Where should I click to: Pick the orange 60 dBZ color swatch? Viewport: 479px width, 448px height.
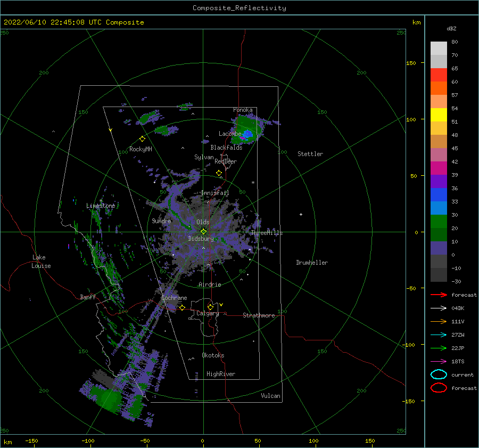(439, 88)
